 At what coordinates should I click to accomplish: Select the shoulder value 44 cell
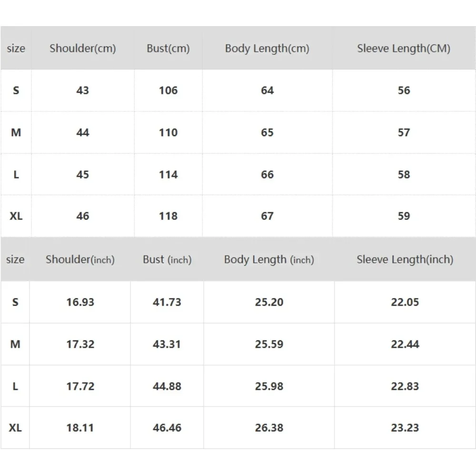click(x=83, y=132)
